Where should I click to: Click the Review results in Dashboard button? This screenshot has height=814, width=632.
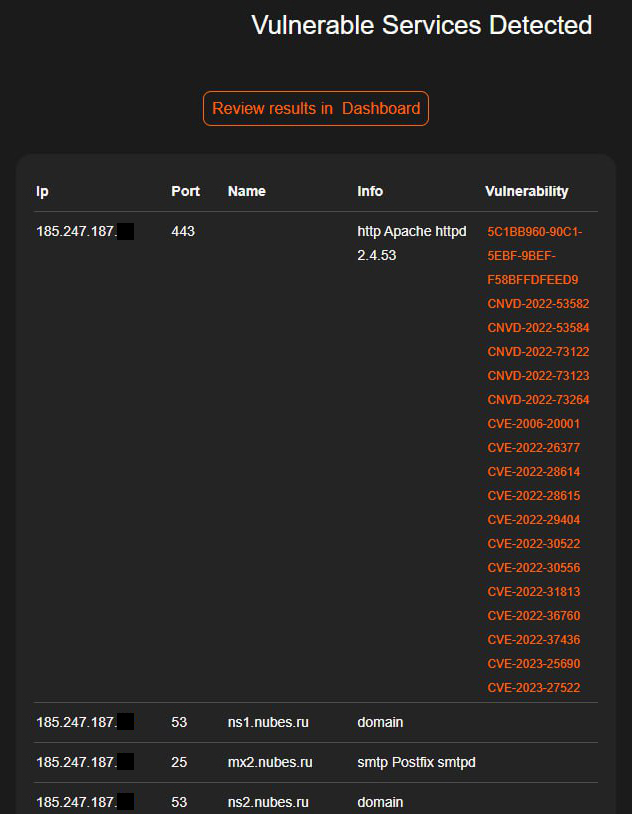coord(316,108)
